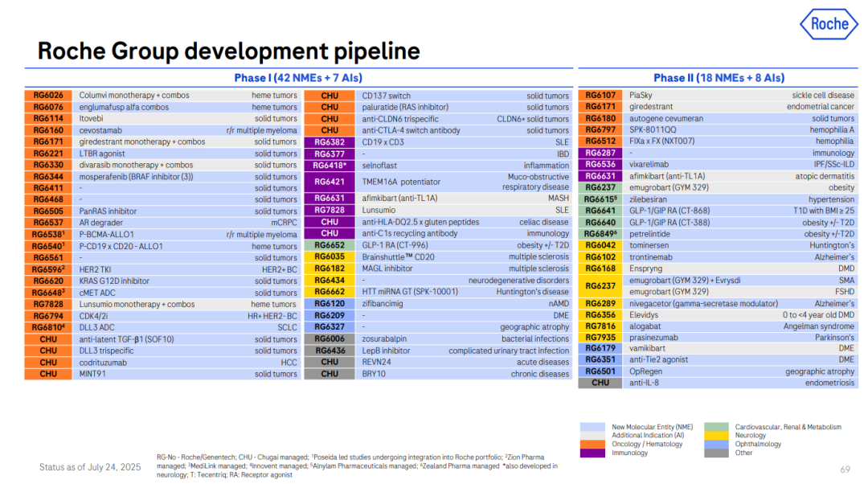Select paluratide (RAS inhibitor)
Image resolution: width=868 pixels, height=484 pixels.
pos(405,108)
